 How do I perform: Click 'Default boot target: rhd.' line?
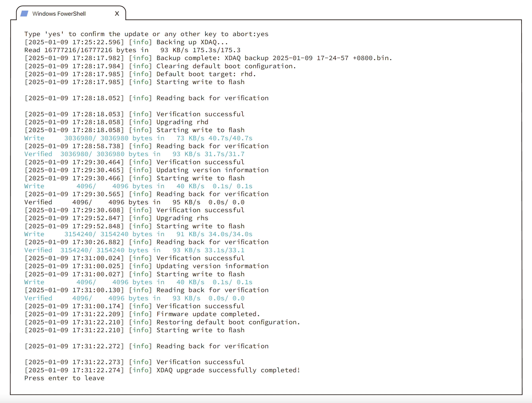pos(140,74)
